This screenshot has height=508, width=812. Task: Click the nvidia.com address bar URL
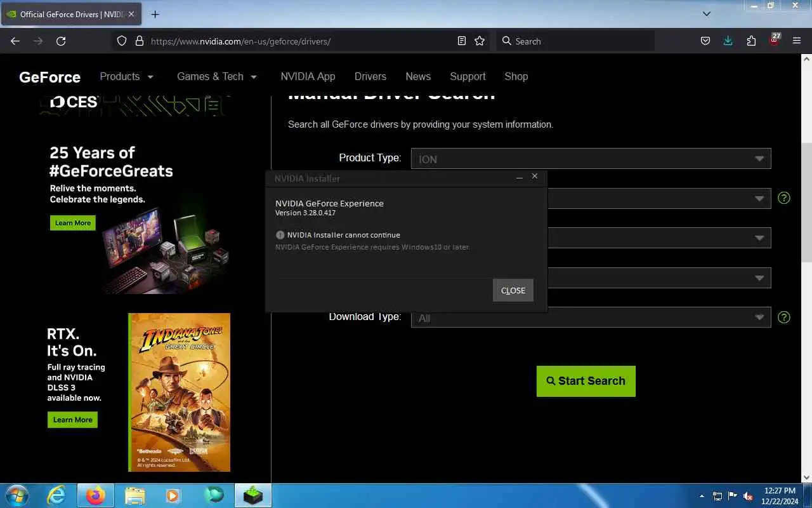click(x=240, y=41)
